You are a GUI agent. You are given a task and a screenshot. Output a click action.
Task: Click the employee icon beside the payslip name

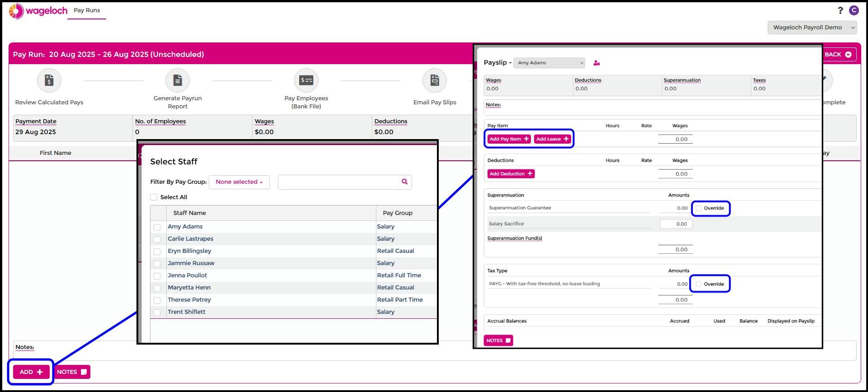coord(596,63)
